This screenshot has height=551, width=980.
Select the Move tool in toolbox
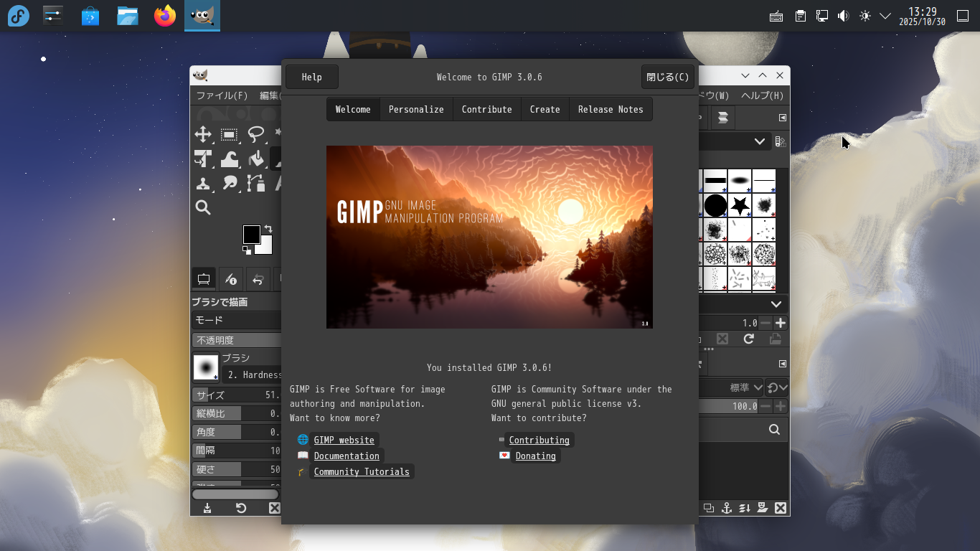point(203,134)
